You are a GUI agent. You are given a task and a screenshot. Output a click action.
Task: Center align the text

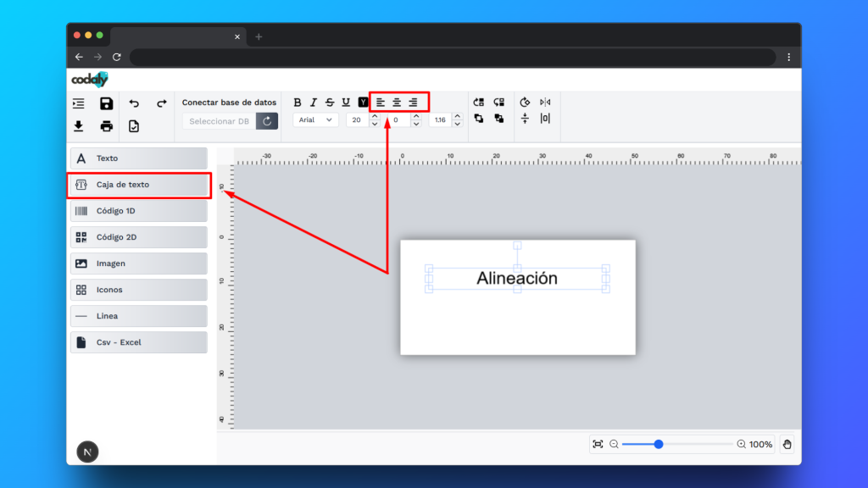click(397, 103)
